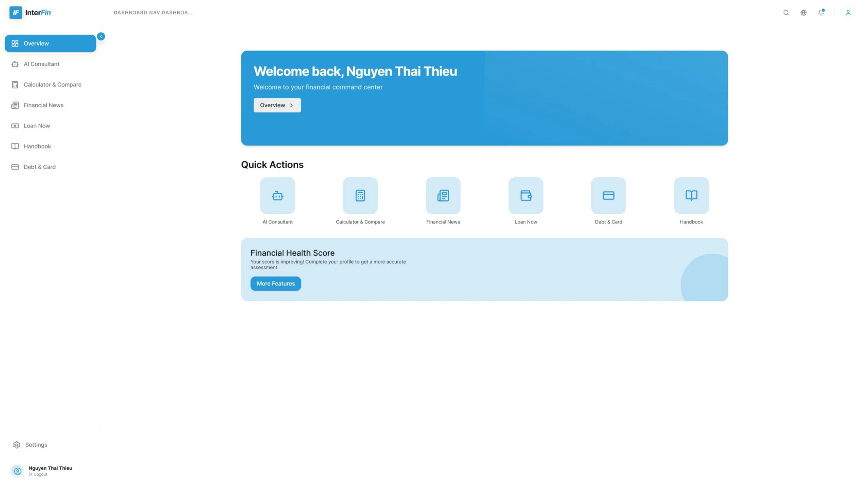Open the search icon in header
868x488 pixels.
pyautogui.click(x=786, y=13)
